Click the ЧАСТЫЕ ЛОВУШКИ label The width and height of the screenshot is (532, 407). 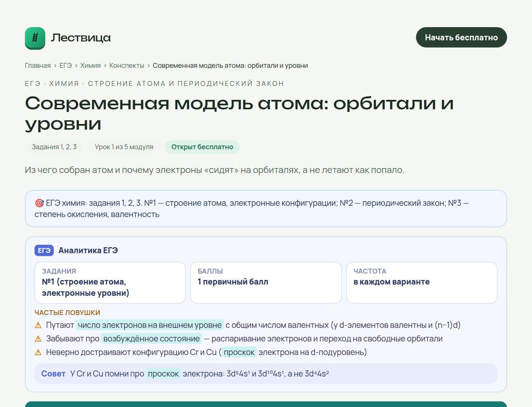[x=68, y=313]
